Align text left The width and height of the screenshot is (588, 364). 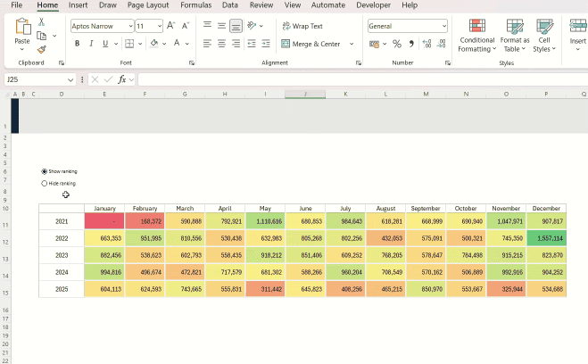pos(207,44)
